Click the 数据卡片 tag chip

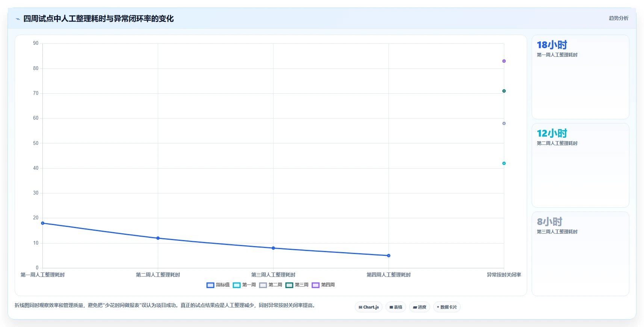click(x=447, y=307)
